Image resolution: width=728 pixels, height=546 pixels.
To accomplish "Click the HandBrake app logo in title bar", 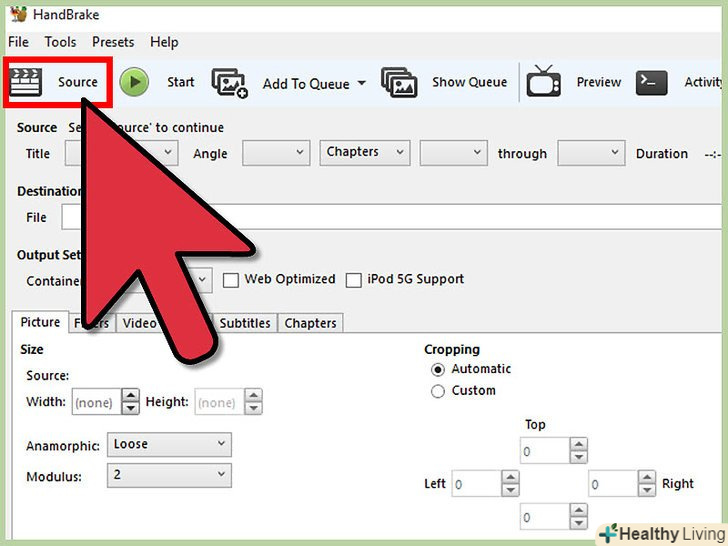I will pos(19,14).
